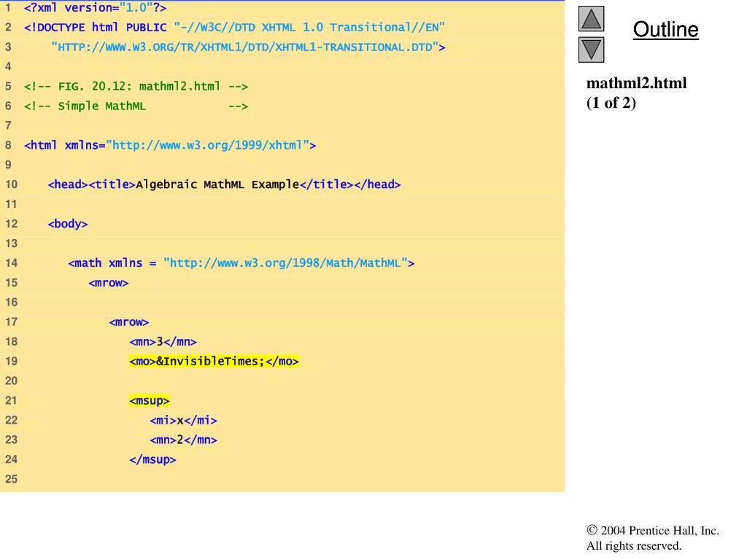Click the highlighted &InvisibleTimes; code line
Image resolution: width=747 pixels, height=560 pixels.
click(x=214, y=362)
